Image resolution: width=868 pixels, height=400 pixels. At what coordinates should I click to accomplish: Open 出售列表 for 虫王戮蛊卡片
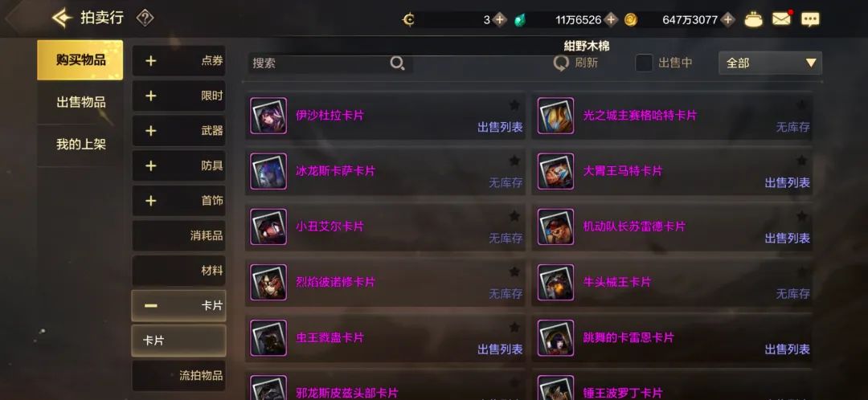(x=500, y=349)
